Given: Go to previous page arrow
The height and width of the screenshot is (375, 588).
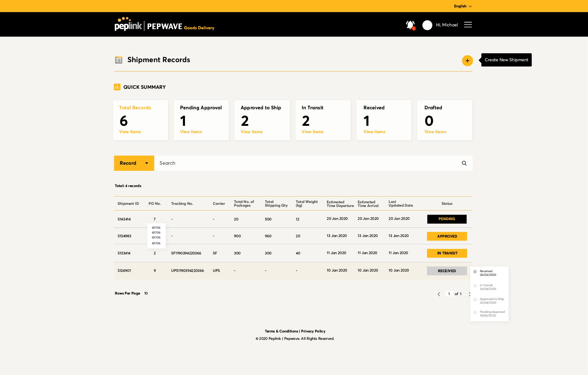Looking at the screenshot, I should click(x=439, y=294).
